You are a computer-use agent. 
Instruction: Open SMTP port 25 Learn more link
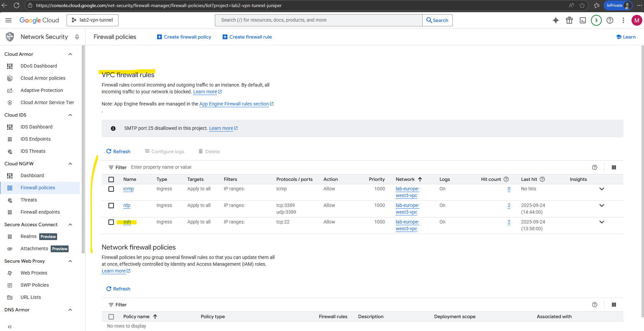pos(223,128)
